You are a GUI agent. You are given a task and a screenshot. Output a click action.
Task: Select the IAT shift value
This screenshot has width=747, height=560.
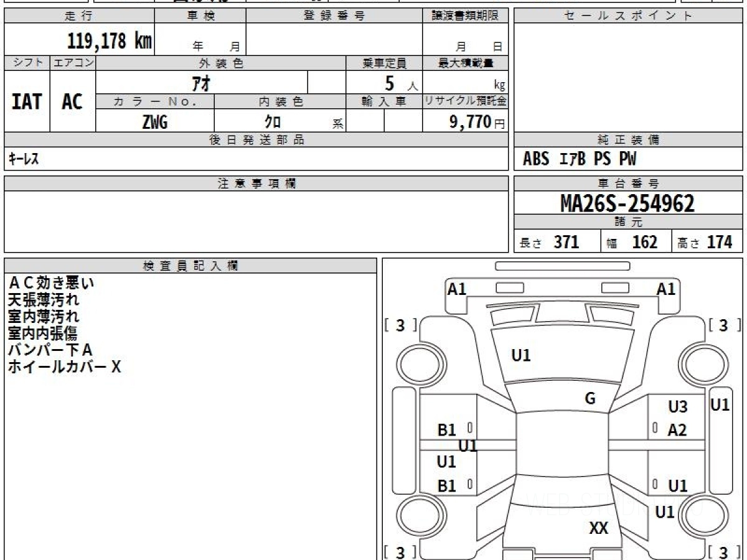[x=27, y=101]
